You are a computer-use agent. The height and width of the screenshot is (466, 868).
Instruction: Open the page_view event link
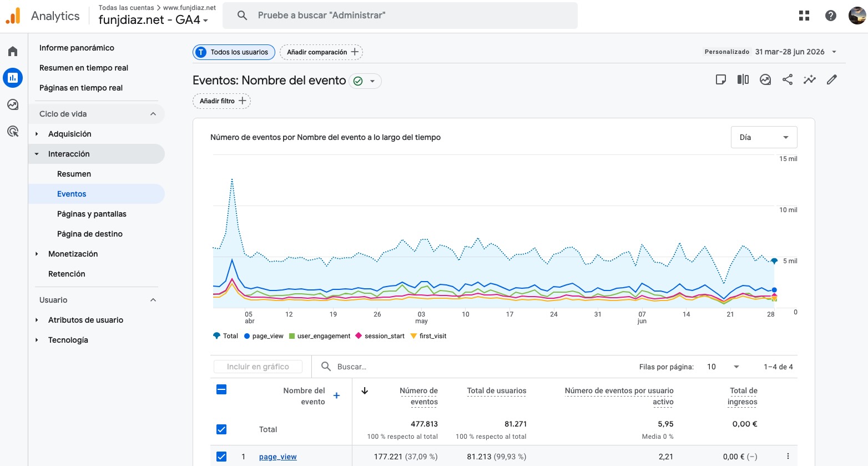point(277,457)
